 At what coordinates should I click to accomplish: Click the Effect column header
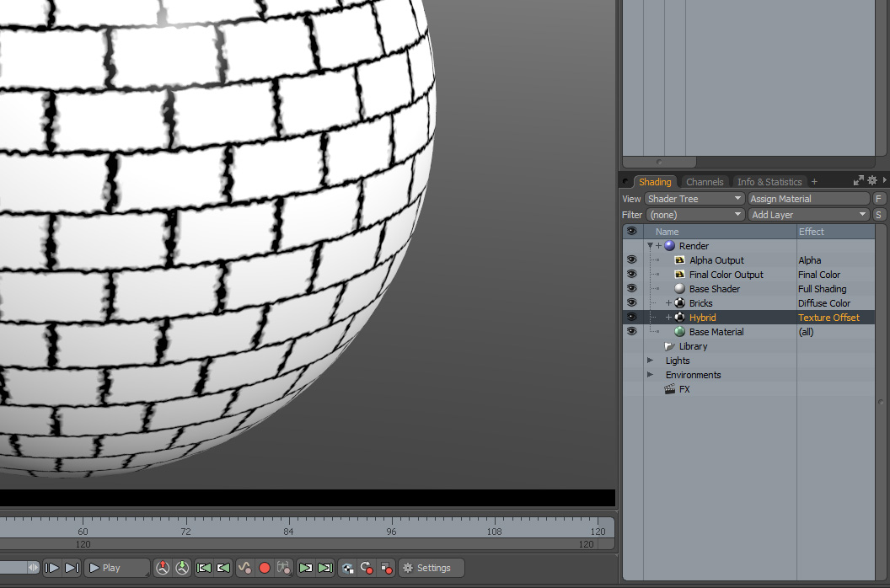pos(835,232)
